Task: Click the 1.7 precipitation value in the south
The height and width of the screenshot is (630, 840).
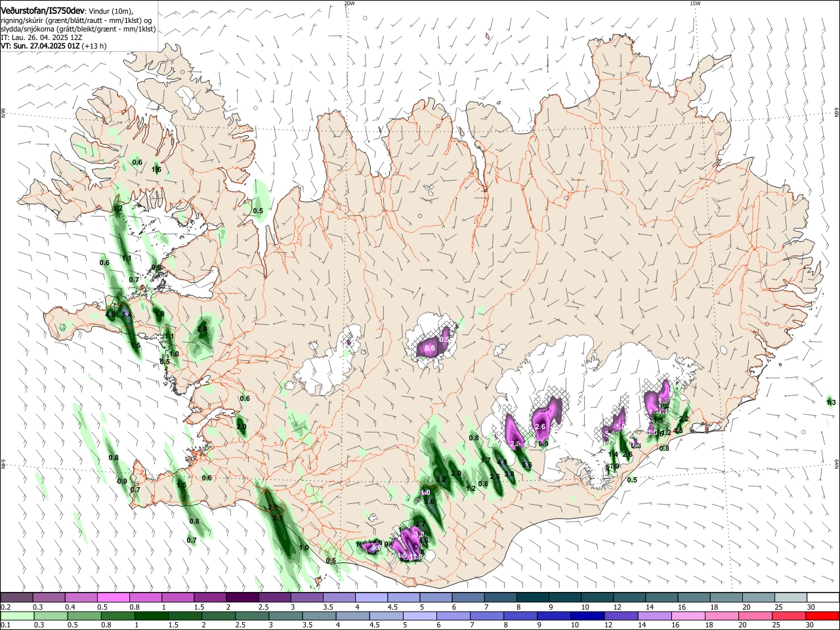Action: [x=486, y=461]
